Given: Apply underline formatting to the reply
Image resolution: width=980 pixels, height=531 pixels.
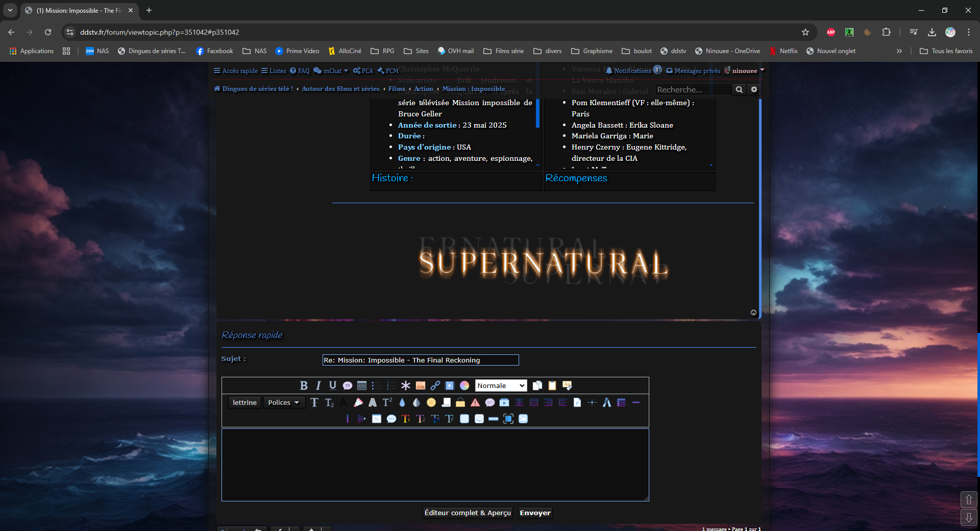Looking at the screenshot, I should [x=333, y=385].
